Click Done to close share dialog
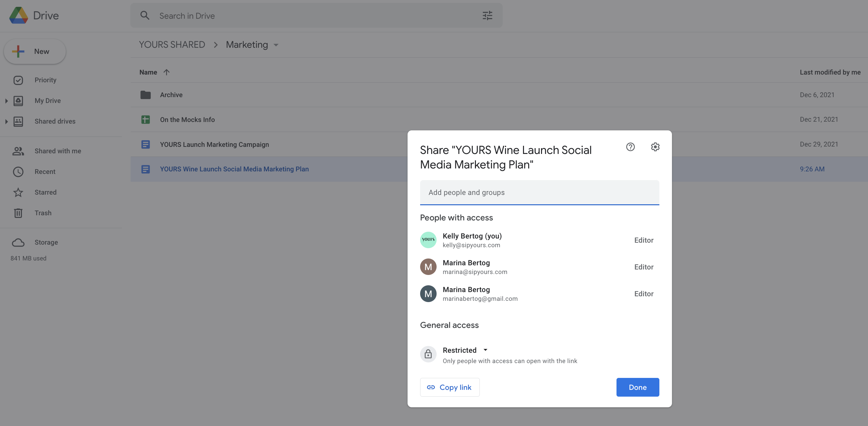This screenshot has height=426, width=868. click(638, 387)
